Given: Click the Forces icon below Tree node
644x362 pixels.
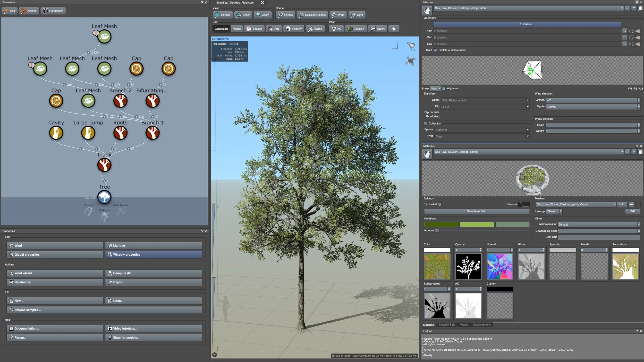Looking at the screenshot, I should point(88,212).
